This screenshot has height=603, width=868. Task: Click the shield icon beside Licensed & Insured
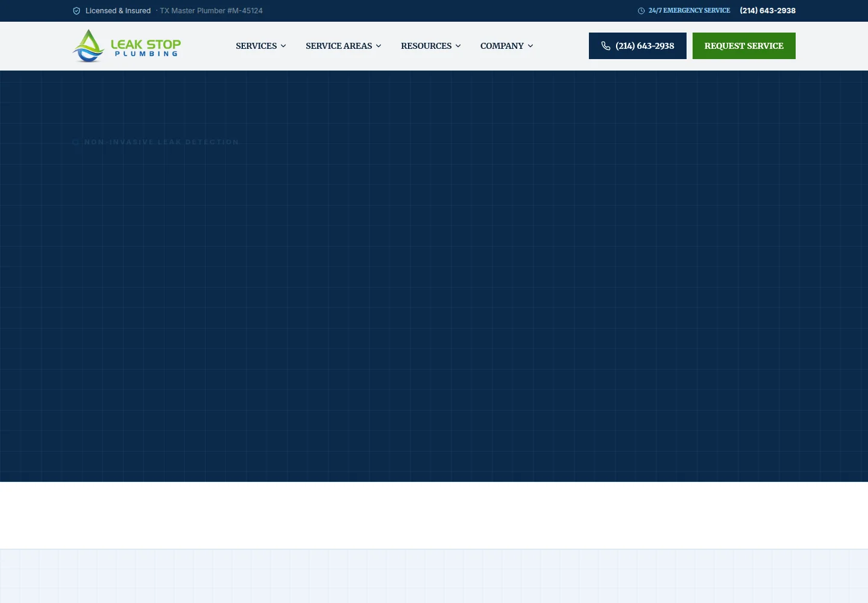click(77, 11)
